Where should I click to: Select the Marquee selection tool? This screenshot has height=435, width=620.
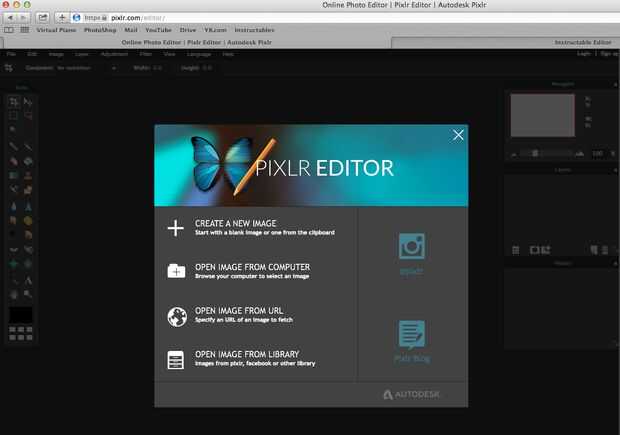[x=14, y=115]
